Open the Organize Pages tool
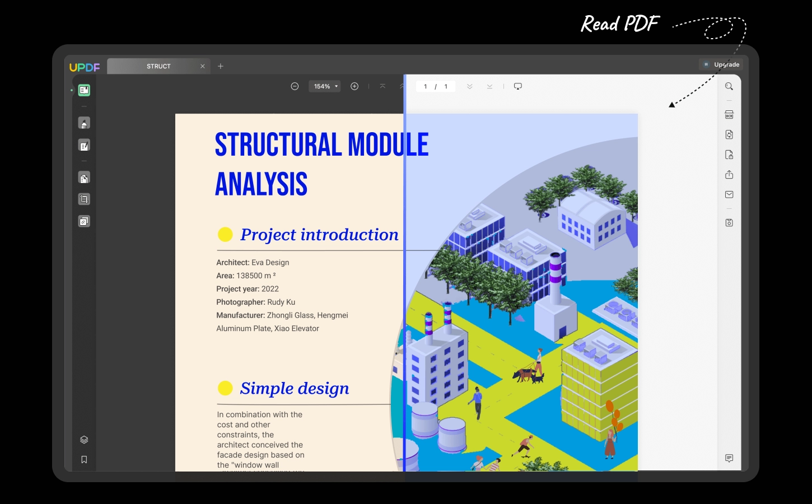The image size is (812, 504). [84, 178]
